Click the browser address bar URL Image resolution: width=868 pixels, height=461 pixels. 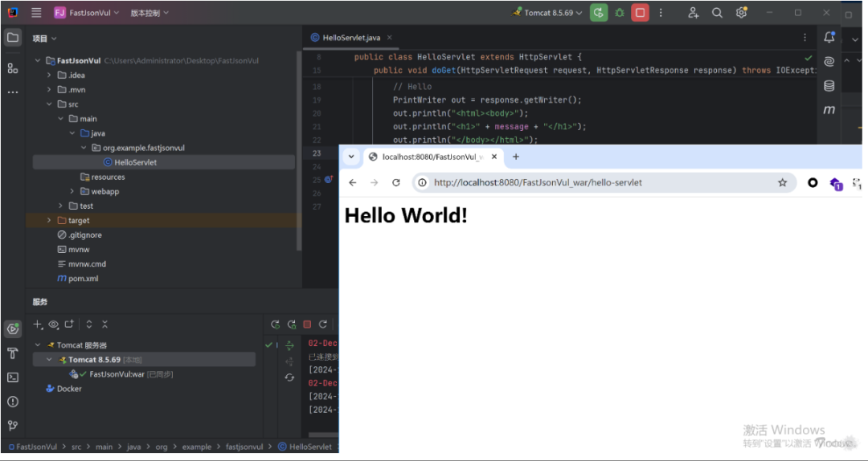538,182
